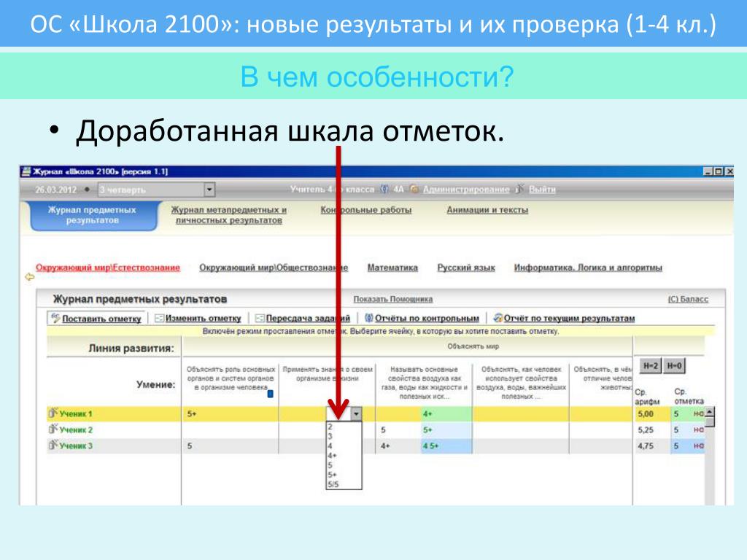This screenshot has height=560, width=747.
Task: Click the Отчёты по контрольным icon
Action: pyautogui.click(x=368, y=318)
